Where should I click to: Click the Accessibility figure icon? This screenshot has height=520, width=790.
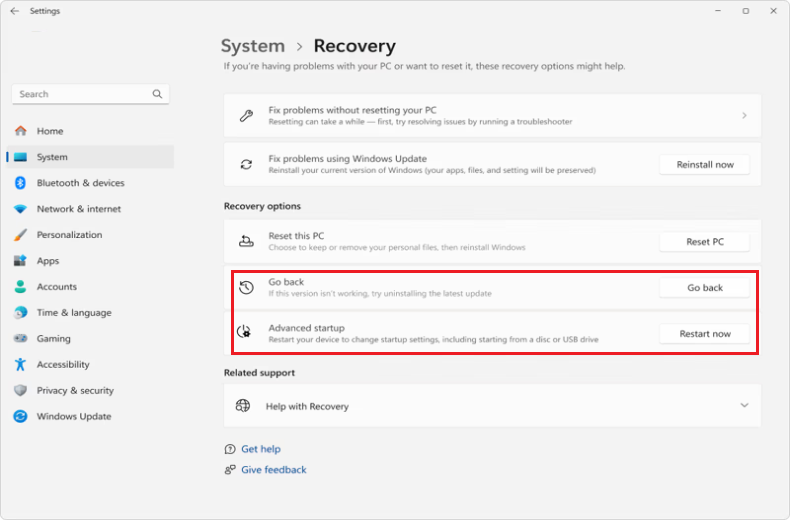tap(20, 364)
